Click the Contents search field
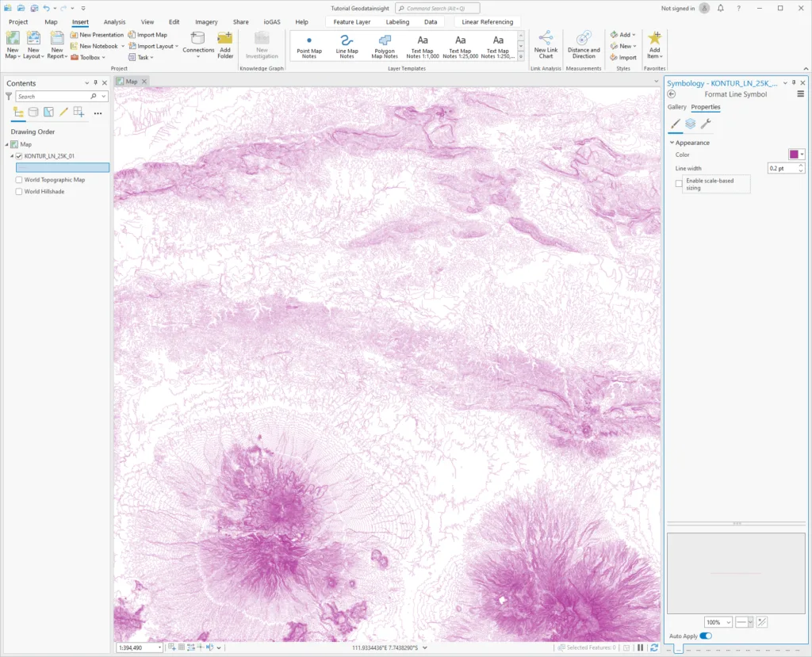This screenshot has height=657, width=812. (x=52, y=97)
